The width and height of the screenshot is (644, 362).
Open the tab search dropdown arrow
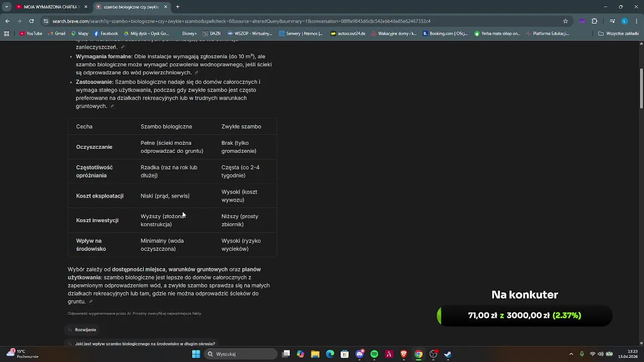click(7, 7)
